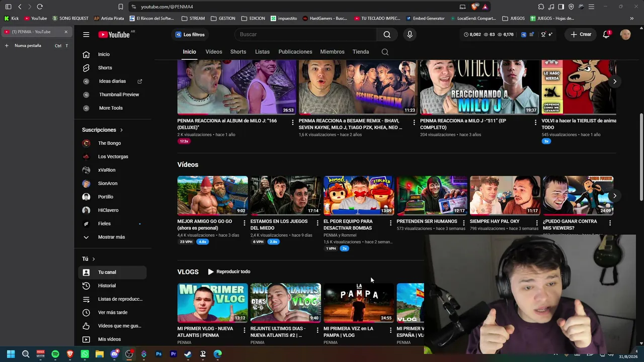Open Steam from the taskbar
The width and height of the screenshot is (644, 362).
[188, 354]
